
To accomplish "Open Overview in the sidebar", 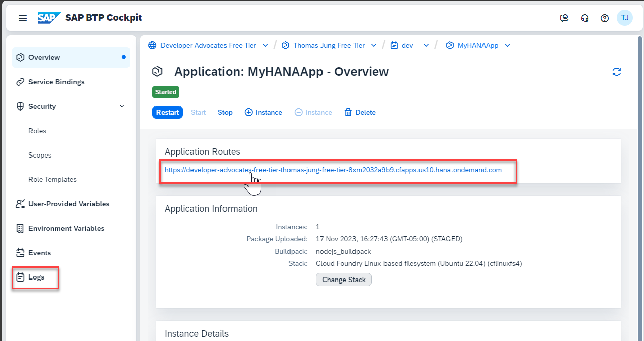I will click(71, 57).
